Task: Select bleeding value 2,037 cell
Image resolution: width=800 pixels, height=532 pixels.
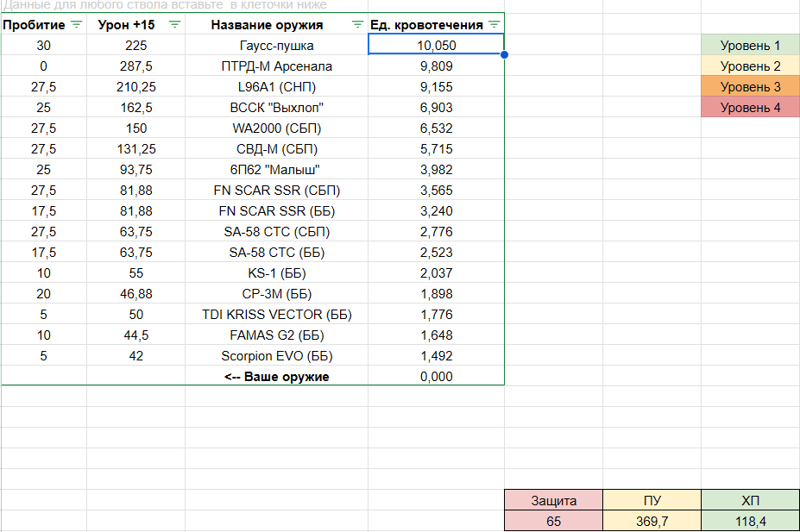Action: [436, 273]
